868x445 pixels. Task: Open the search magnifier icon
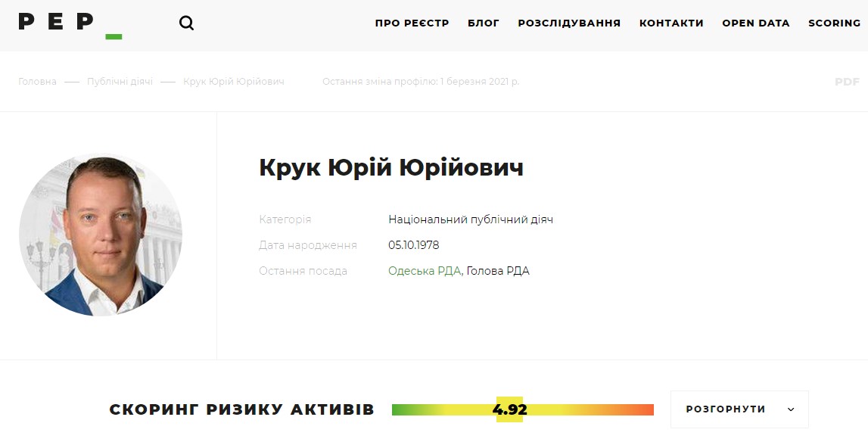(186, 23)
